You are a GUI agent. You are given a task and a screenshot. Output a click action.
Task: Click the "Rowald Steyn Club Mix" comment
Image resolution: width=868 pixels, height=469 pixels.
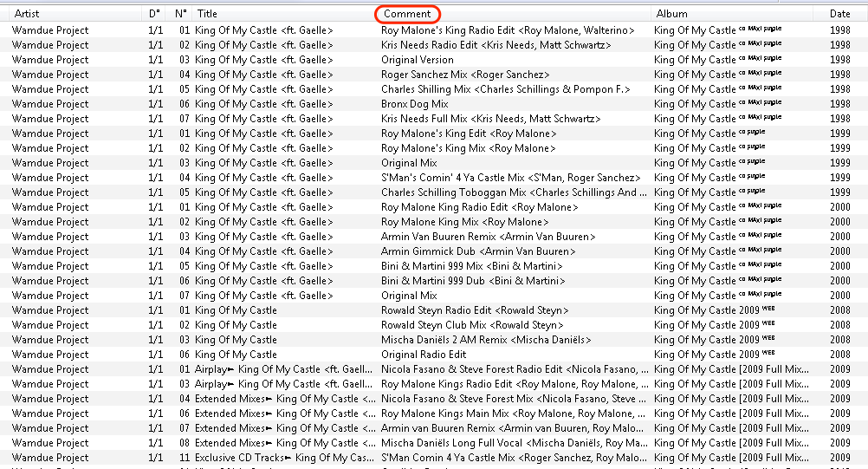point(472,325)
